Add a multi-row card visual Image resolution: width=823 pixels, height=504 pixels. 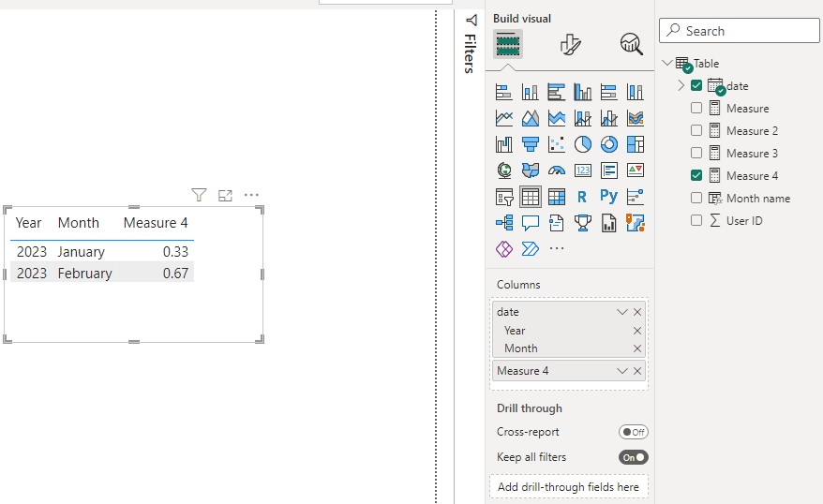coord(609,170)
